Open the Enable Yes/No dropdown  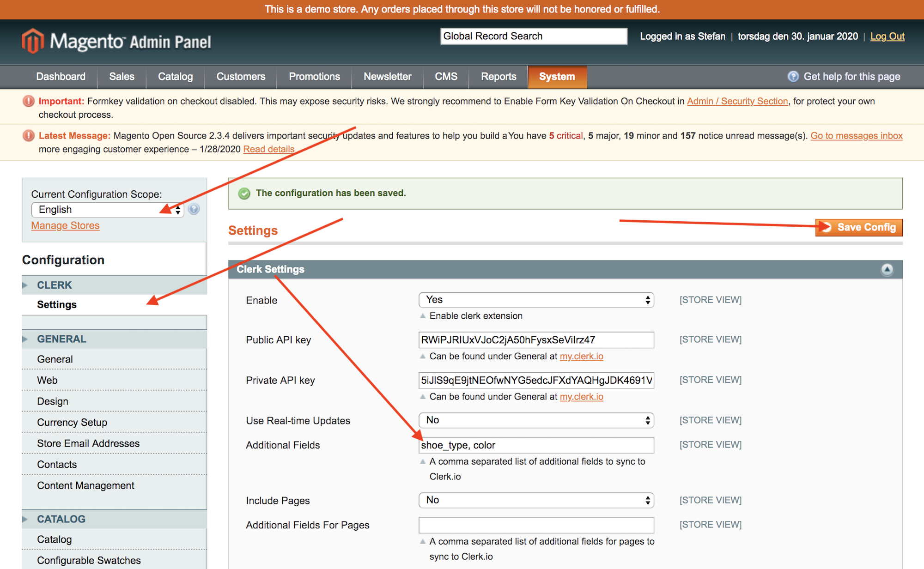(x=536, y=300)
